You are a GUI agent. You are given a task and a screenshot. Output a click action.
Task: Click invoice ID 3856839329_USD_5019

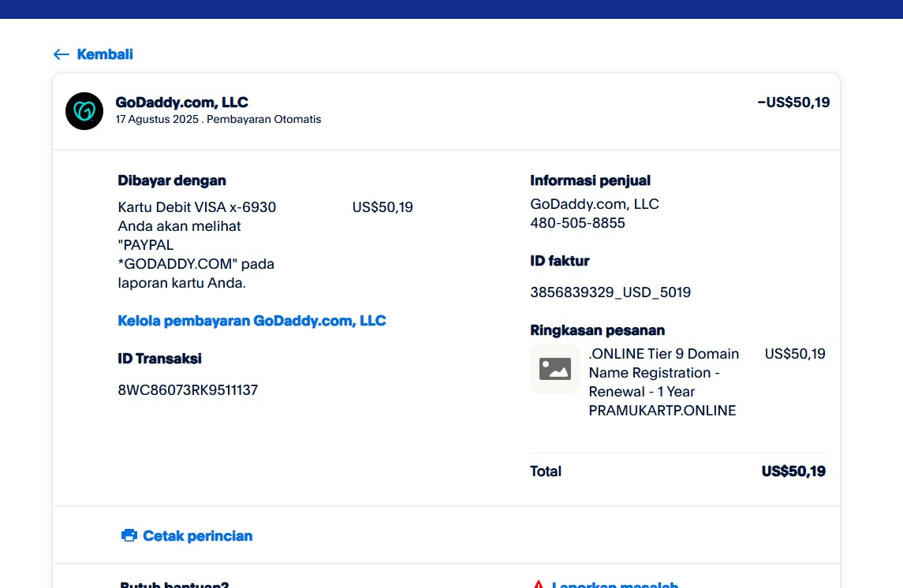(x=610, y=292)
